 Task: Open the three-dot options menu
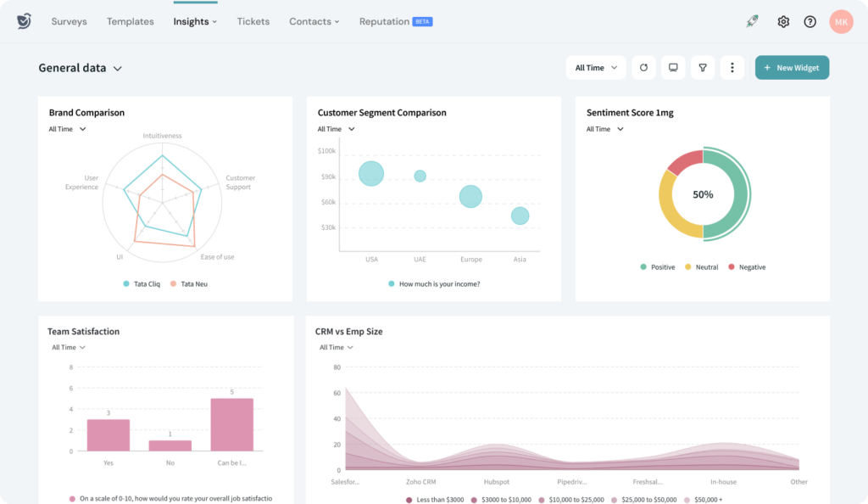[x=732, y=67]
